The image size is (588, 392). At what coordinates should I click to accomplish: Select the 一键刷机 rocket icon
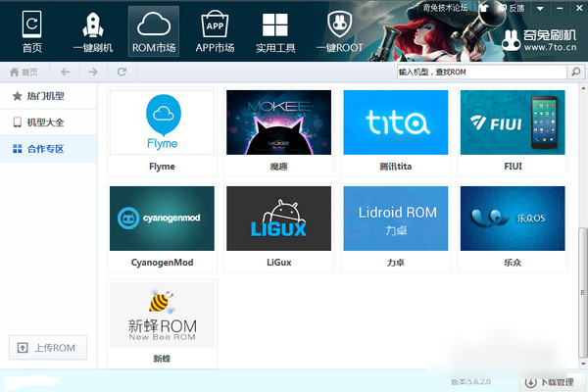tap(93, 30)
